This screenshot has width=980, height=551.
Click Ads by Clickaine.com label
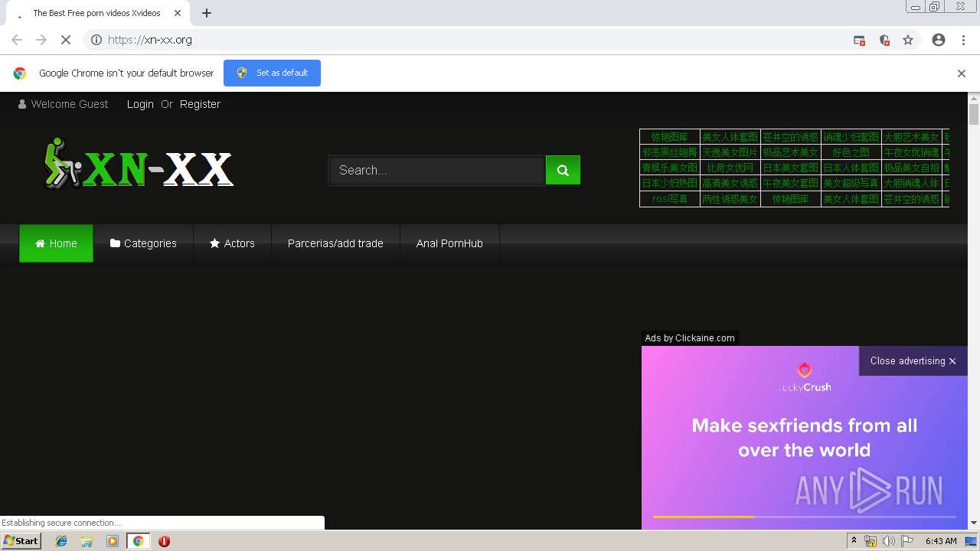coord(690,338)
